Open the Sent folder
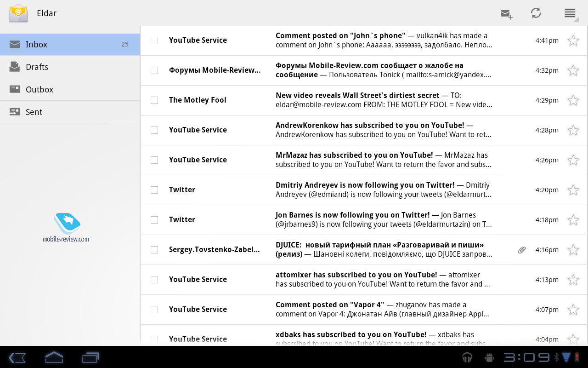Image resolution: width=588 pixels, height=368 pixels. (x=70, y=112)
